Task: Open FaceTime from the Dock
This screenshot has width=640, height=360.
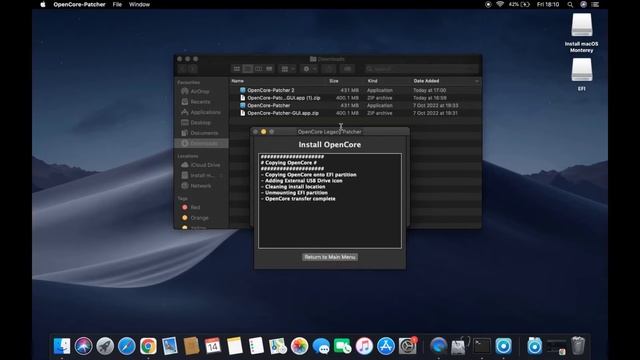Action: click(x=342, y=346)
